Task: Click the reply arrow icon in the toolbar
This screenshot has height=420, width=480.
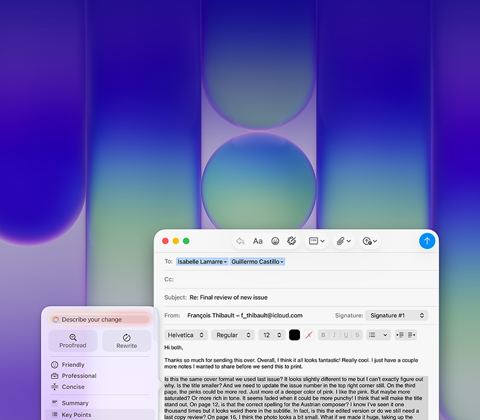Action: 240,241
